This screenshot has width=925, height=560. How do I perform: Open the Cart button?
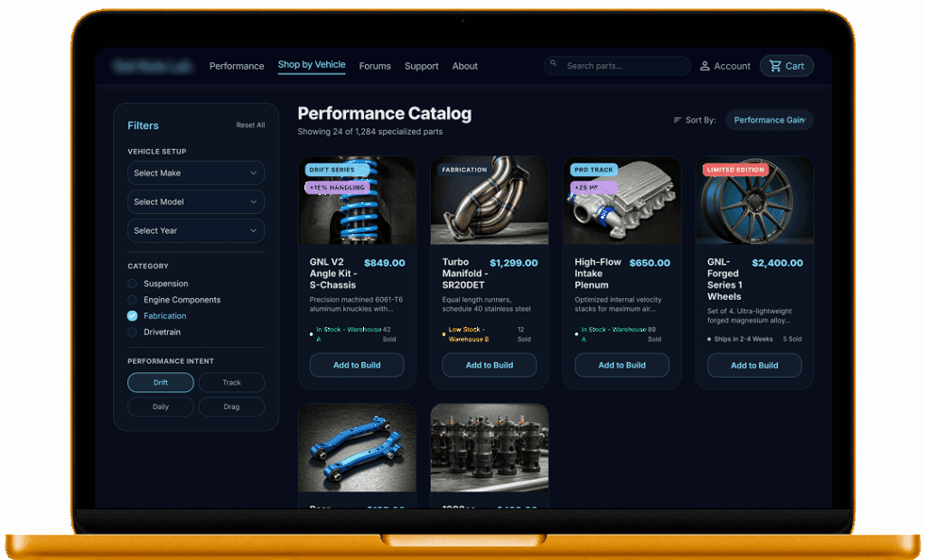pyautogui.click(x=787, y=66)
